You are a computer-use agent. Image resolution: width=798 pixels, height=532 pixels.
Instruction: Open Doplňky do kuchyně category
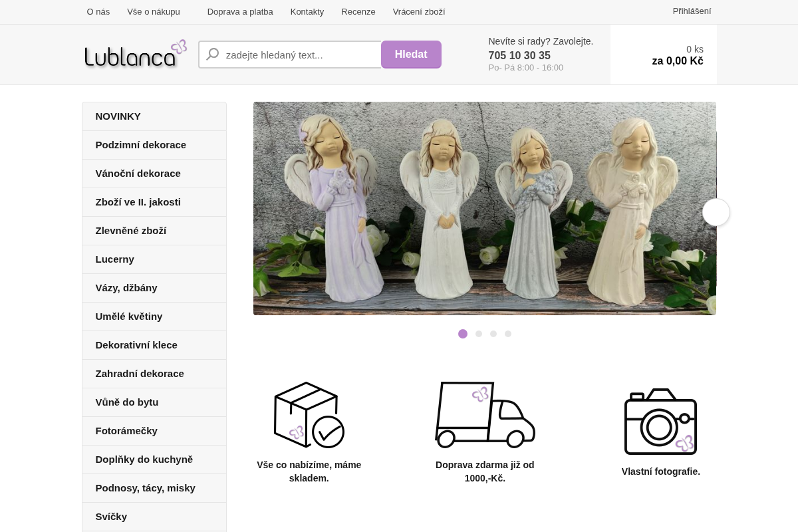click(x=154, y=460)
